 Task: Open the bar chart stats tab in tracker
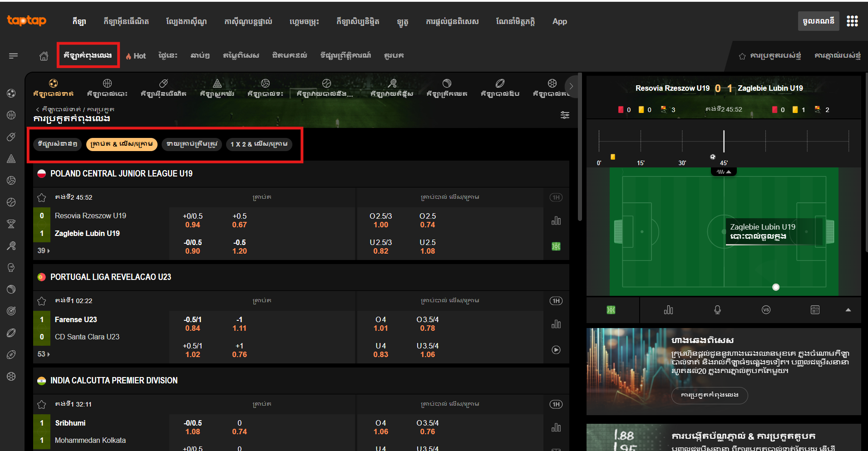[x=668, y=310]
